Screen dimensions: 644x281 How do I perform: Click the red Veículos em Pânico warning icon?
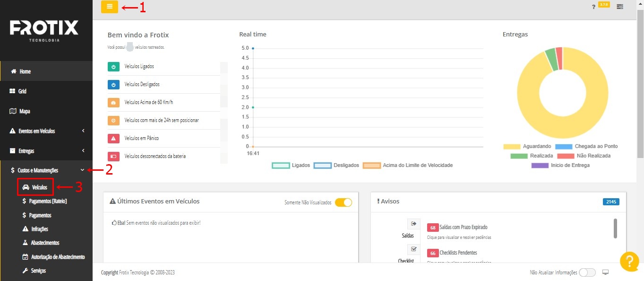point(113,139)
